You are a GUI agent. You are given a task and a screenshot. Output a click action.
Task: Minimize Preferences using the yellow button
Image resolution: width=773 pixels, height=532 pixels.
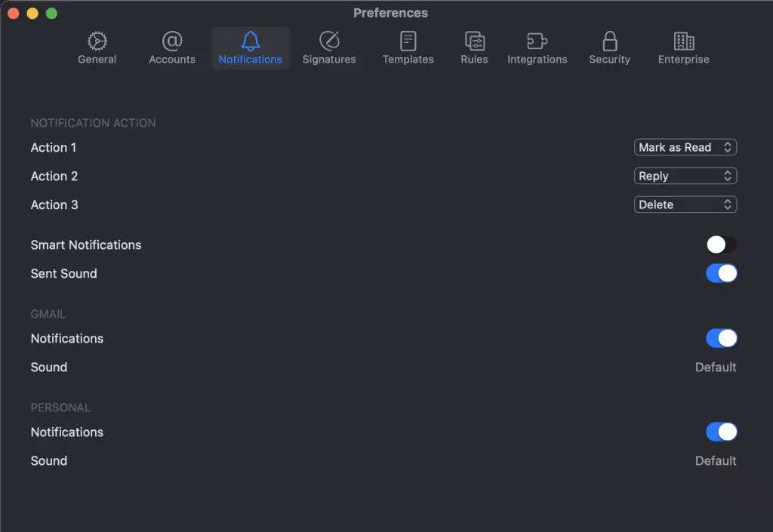pos(32,14)
